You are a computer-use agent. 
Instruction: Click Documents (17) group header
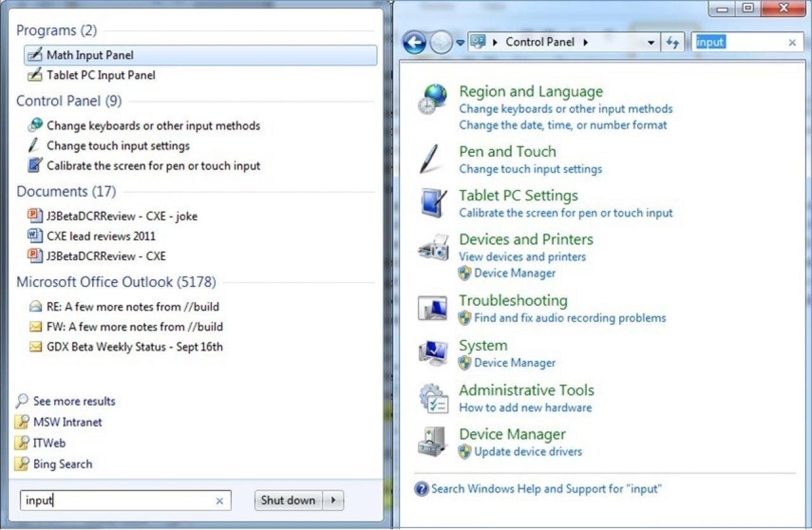pos(66,192)
